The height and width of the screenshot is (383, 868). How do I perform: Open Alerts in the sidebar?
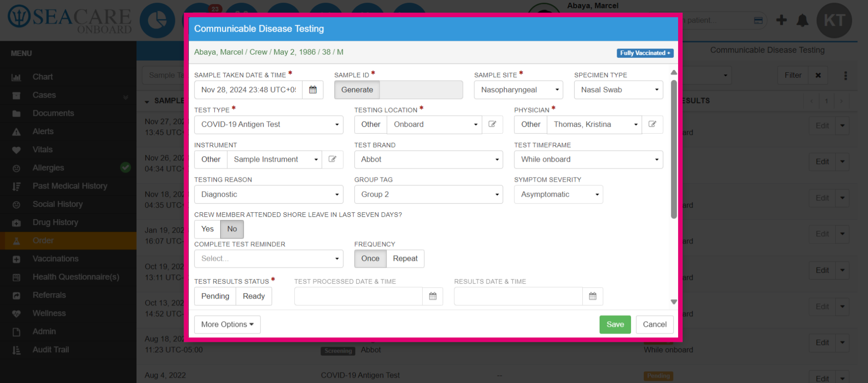68,131
